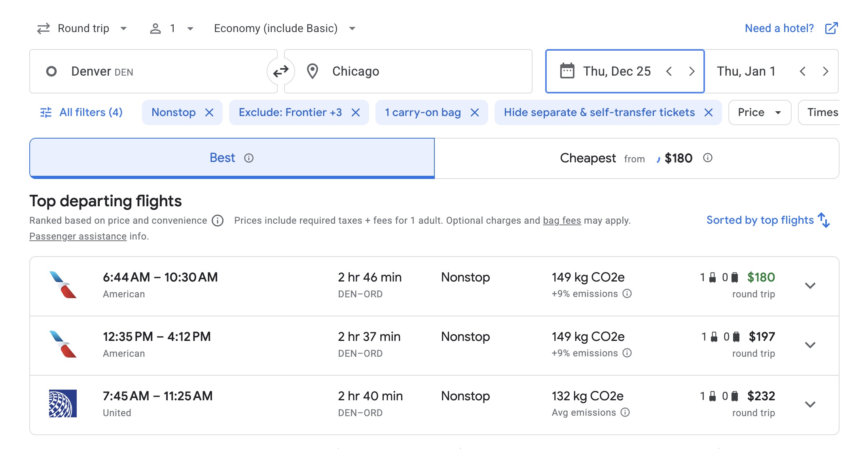
Task: Expand the $197 American flight details
Action: 810,345
